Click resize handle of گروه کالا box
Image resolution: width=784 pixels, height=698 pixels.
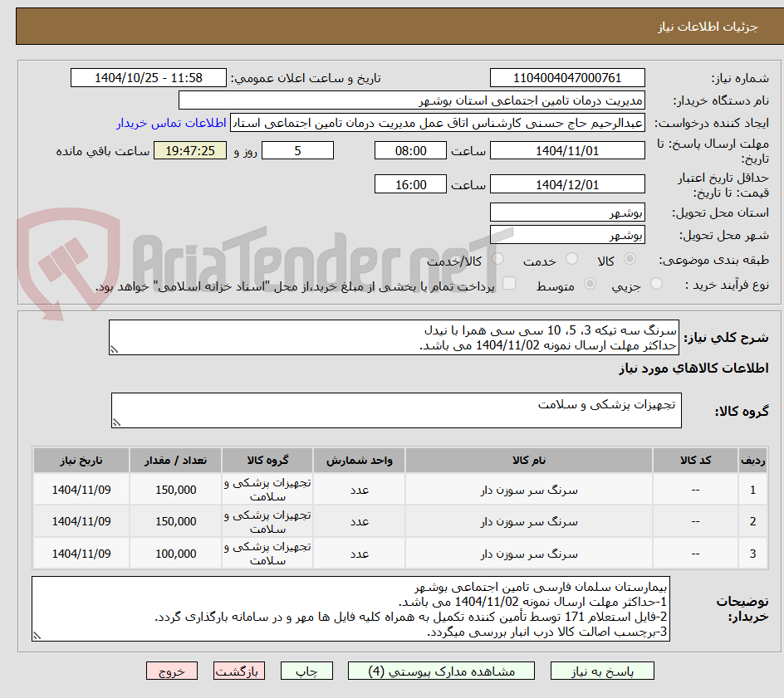click(116, 422)
